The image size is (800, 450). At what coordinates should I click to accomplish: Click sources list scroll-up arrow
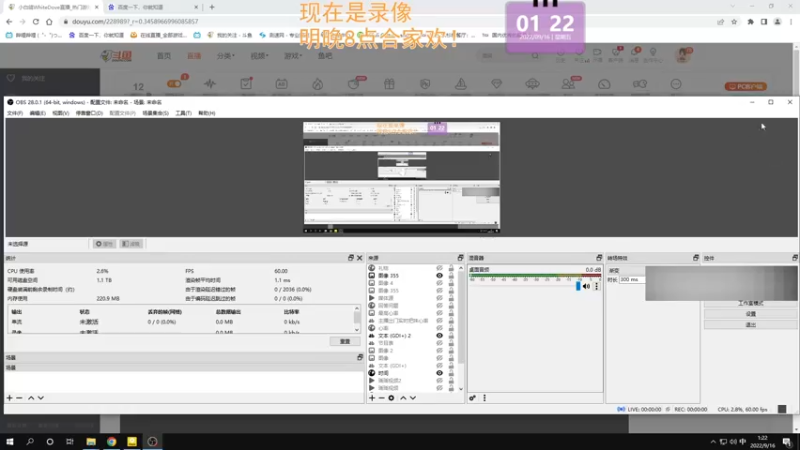[461, 268]
